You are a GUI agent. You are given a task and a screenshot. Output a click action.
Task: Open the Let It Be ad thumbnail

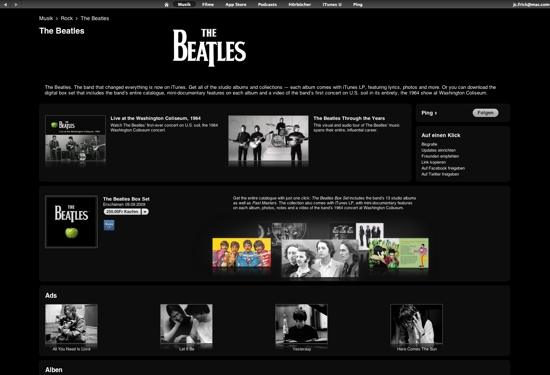coord(186,324)
